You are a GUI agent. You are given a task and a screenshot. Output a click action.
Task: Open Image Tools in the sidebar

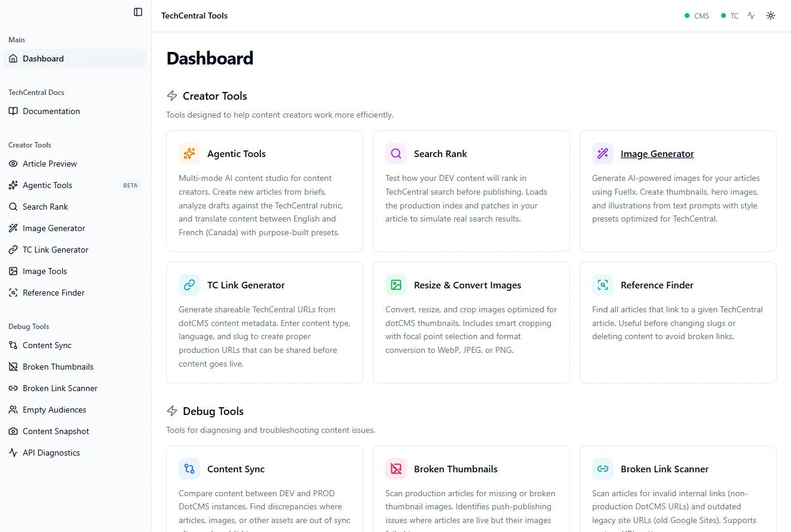click(x=75, y=271)
